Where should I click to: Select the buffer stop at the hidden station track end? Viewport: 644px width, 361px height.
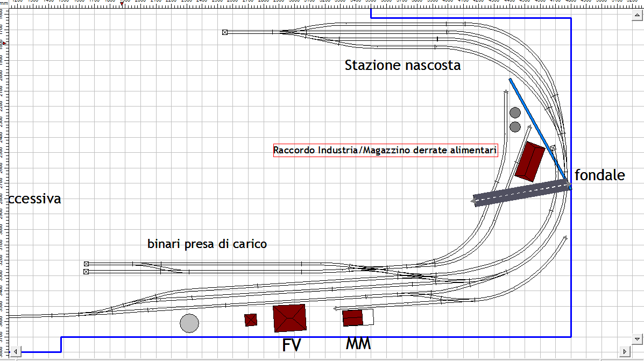[x=225, y=32]
